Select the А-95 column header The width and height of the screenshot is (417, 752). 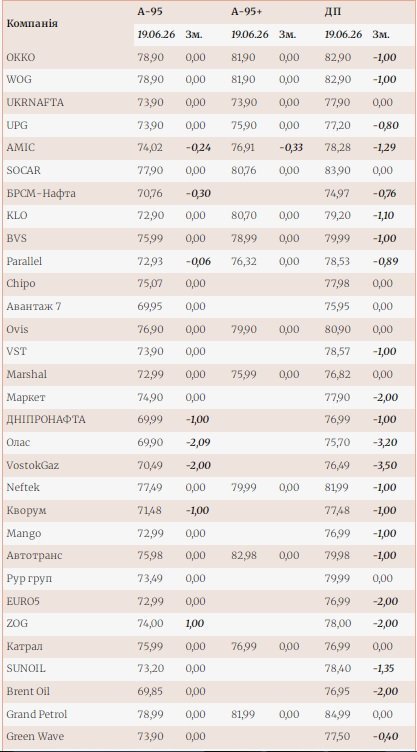[150, 12]
